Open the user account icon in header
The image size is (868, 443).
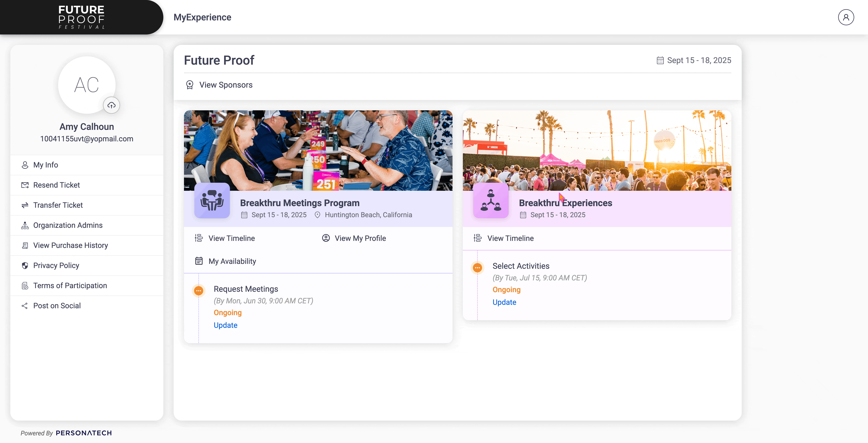(x=846, y=17)
